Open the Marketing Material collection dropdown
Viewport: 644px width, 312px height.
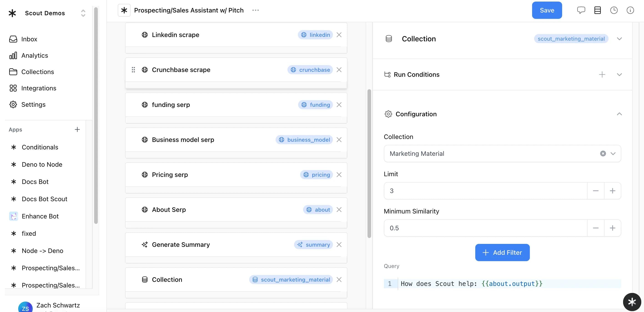[x=613, y=154]
